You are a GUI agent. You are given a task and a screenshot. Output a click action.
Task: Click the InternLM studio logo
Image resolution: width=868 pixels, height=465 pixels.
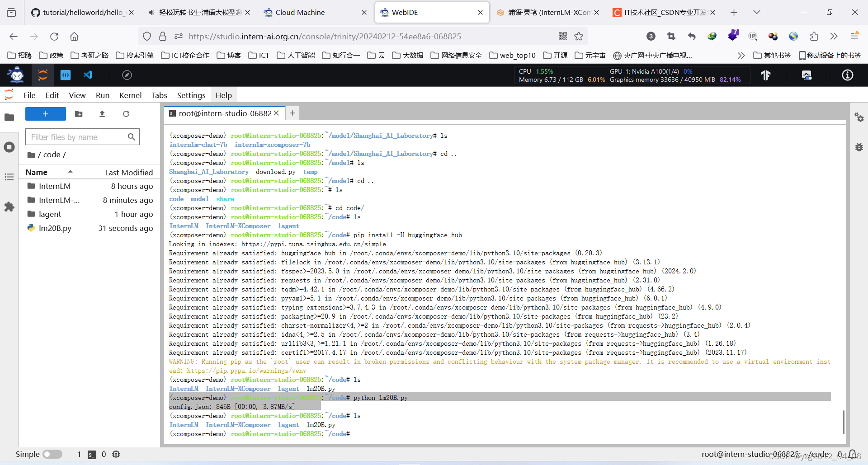[x=17, y=75]
